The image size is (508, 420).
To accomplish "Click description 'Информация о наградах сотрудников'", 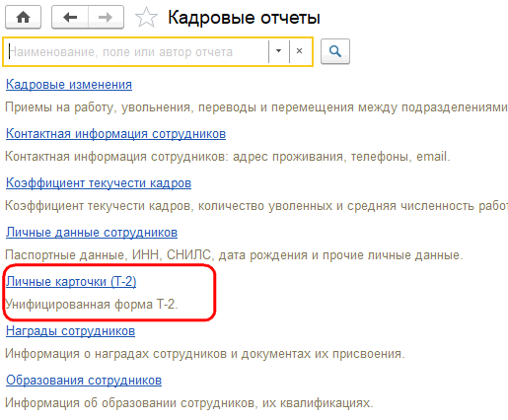I will 205,354.
